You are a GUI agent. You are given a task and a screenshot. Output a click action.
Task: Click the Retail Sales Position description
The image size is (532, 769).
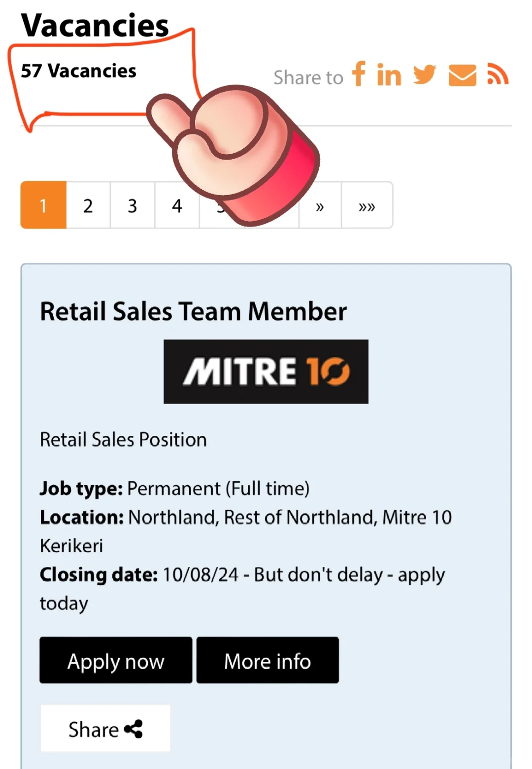point(123,439)
